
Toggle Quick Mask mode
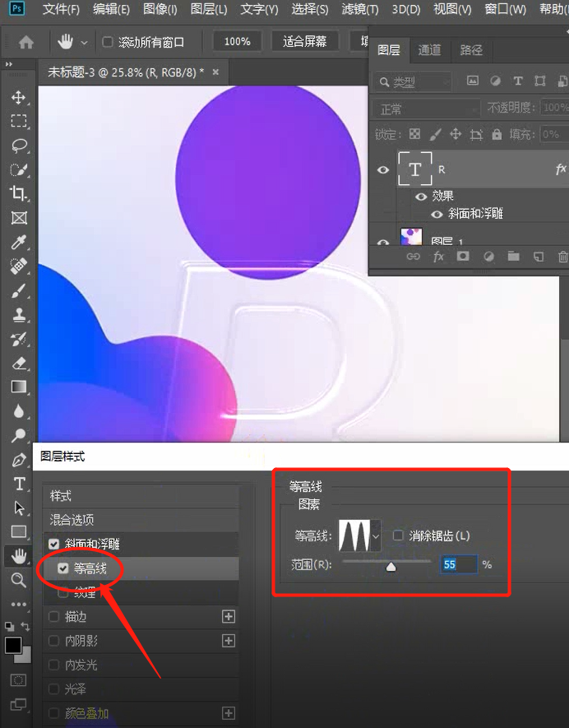point(19,680)
